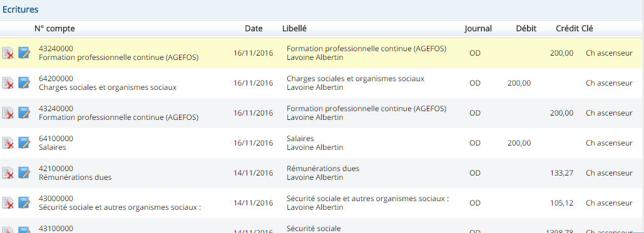Click the N° compte column header
The width and height of the screenshot is (644, 233).
pos(54,29)
